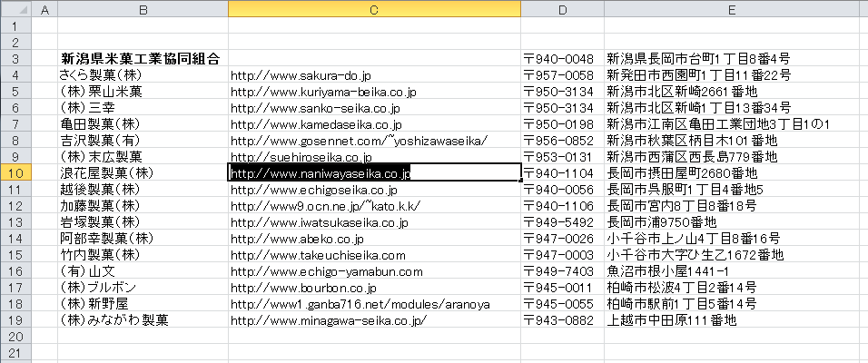Click cell 吉沢製菓(有)
Viewport: 868px width, 363px height.
click(x=143, y=141)
